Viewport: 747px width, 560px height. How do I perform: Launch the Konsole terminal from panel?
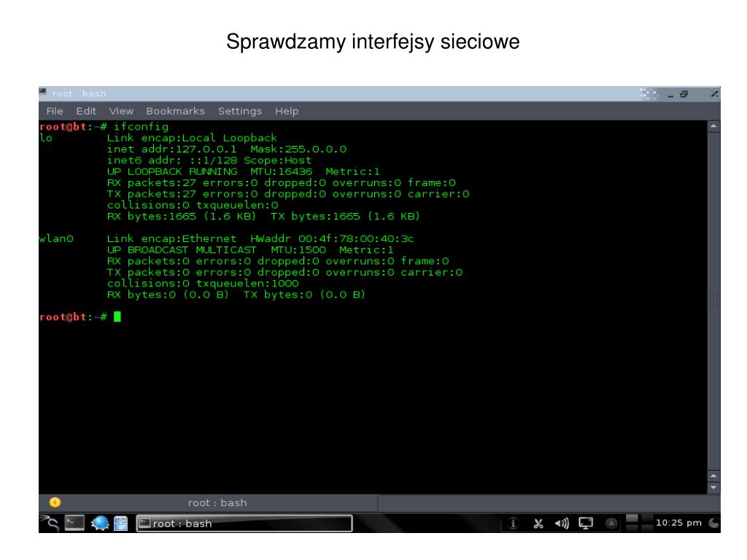click(x=74, y=523)
